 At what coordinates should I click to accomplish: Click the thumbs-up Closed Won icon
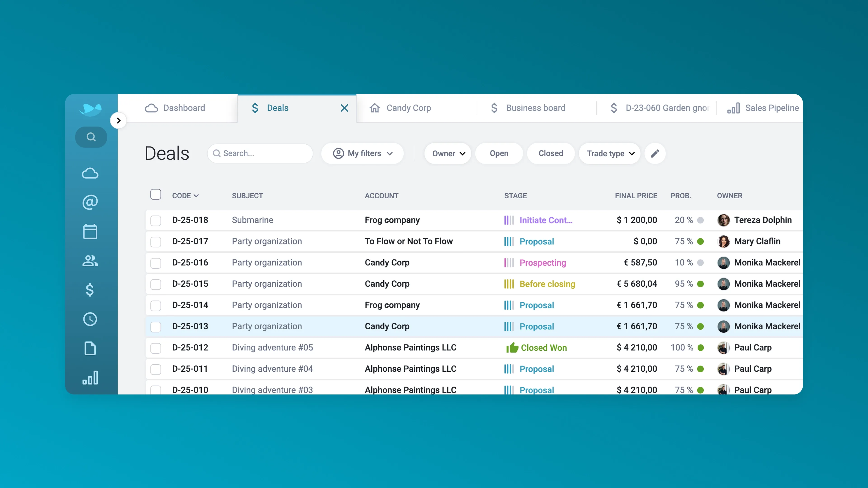pos(512,347)
